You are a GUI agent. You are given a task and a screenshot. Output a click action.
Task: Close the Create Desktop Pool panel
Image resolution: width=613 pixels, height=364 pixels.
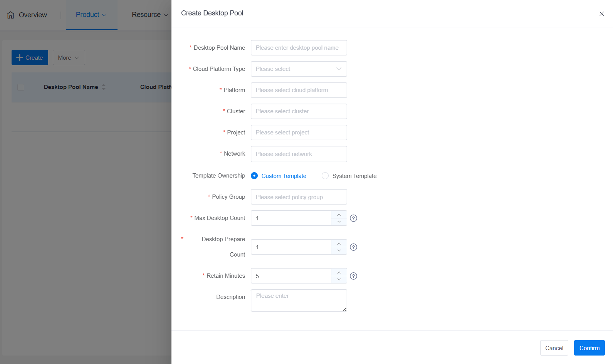[601, 14]
